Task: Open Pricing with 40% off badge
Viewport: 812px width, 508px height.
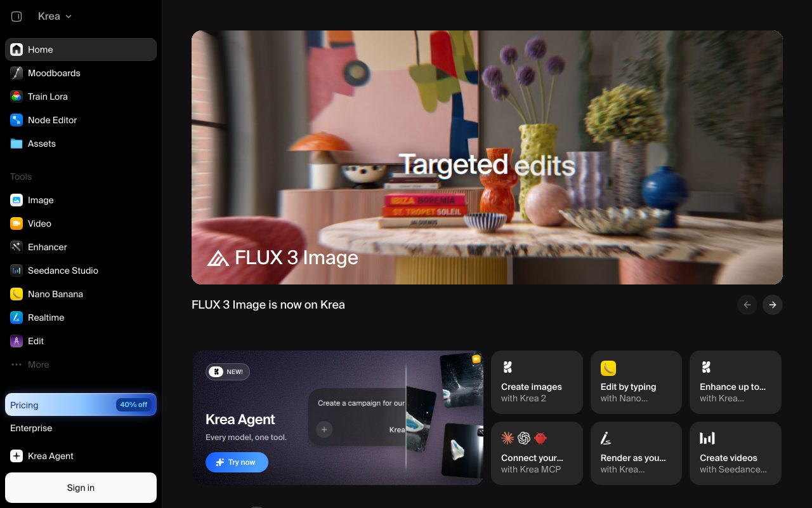Action: coord(81,404)
